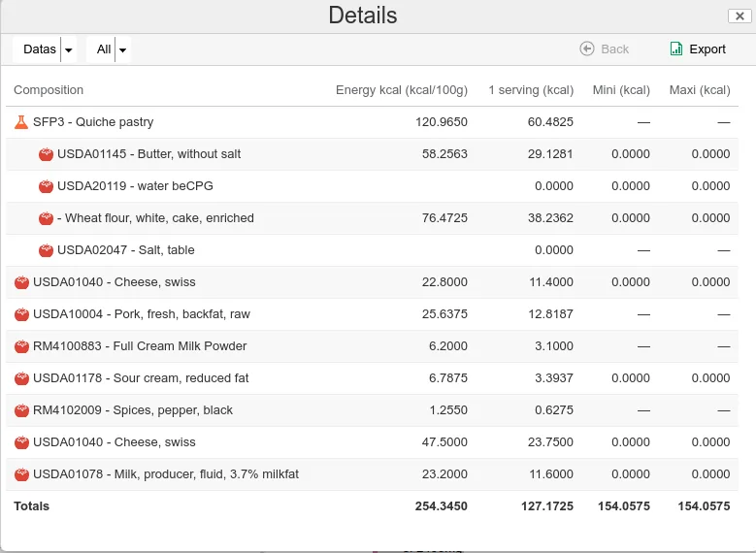Close the Details dialog
Viewport: 756px width, 553px height.
click(x=740, y=16)
